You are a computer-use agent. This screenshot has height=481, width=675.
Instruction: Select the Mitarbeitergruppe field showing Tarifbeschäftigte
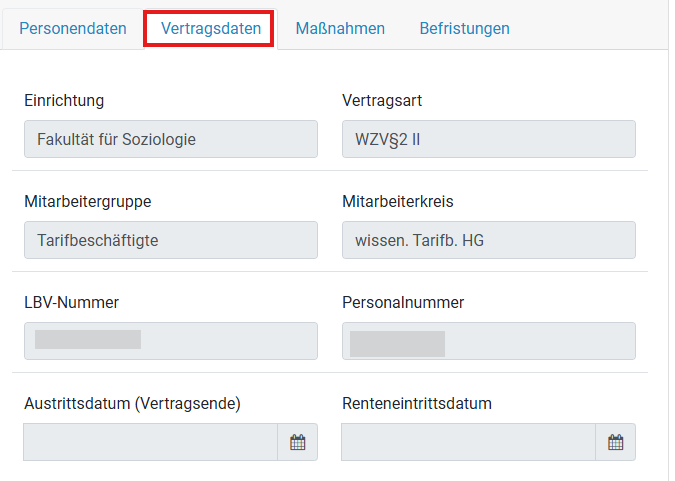coord(170,240)
